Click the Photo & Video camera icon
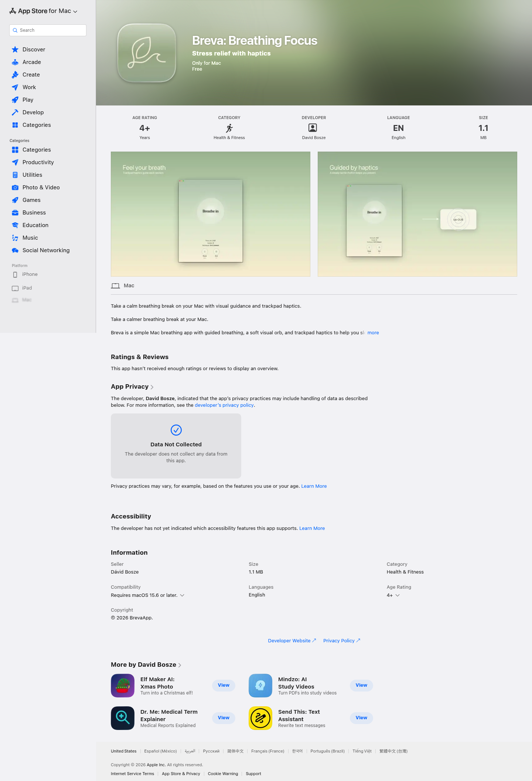This screenshot has height=781, width=532. [x=15, y=187]
